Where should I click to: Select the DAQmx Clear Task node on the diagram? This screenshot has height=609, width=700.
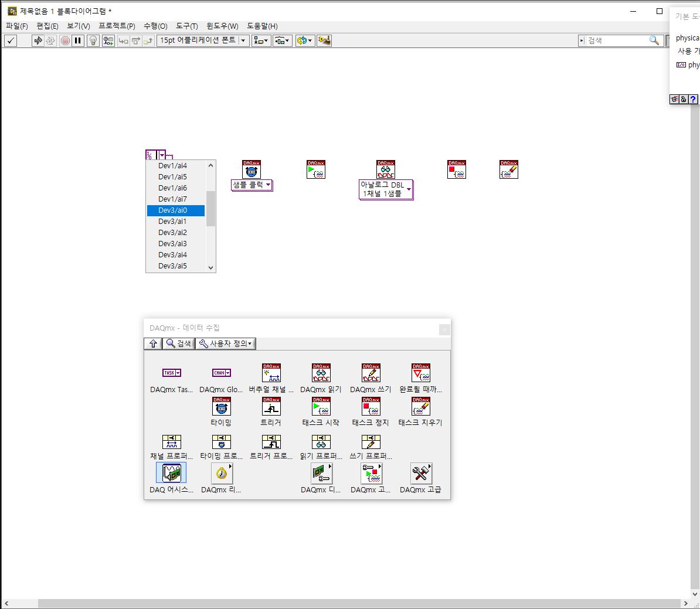tap(509, 169)
